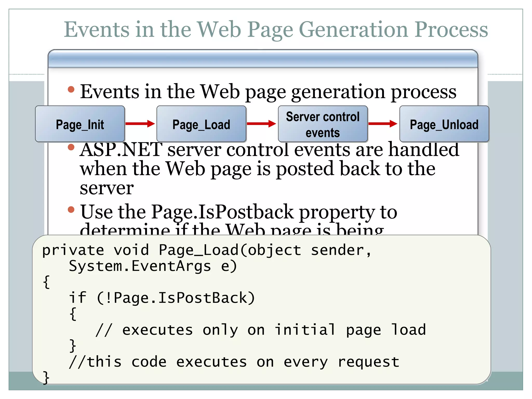Click the code line 'if (!Page.IsPostBack)'

click(x=162, y=298)
